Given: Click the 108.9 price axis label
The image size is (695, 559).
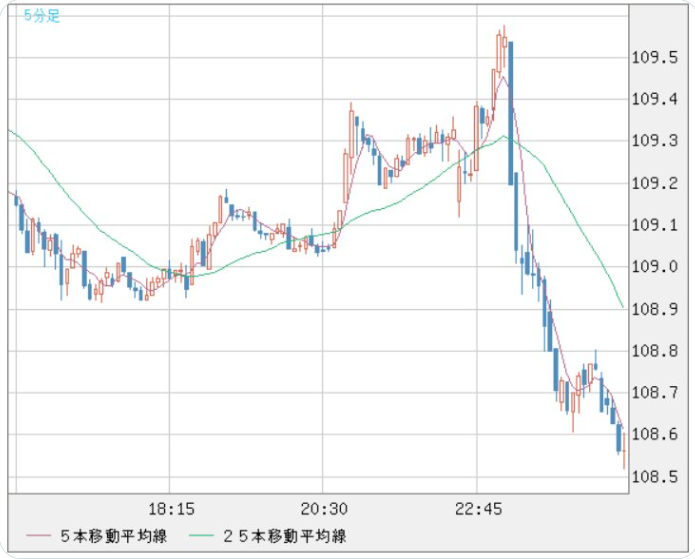Looking at the screenshot, I should (x=657, y=309).
